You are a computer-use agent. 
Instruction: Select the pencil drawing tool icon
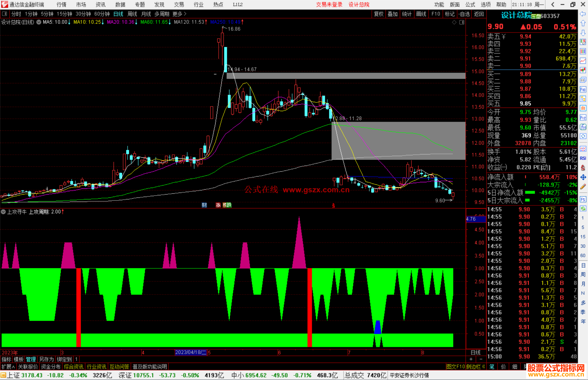click(x=583, y=187)
